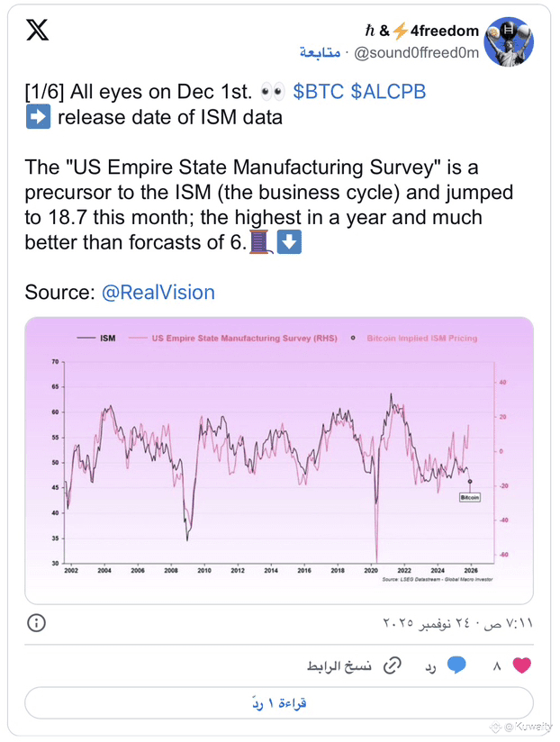Screen dimensions: 560x742
Task: Open the info circle icon
Action: 37,622
